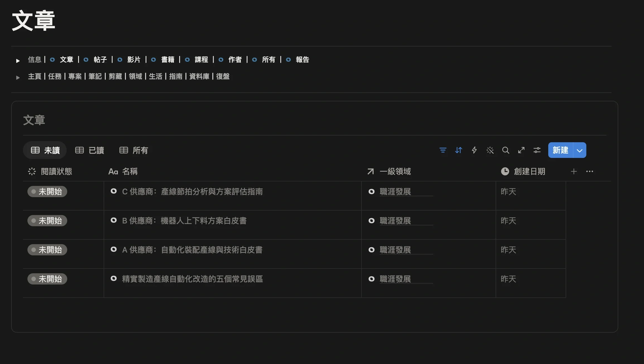Click the 文章 database title
The height and width of the screenshot is (364, 644).
coord(34,120)
